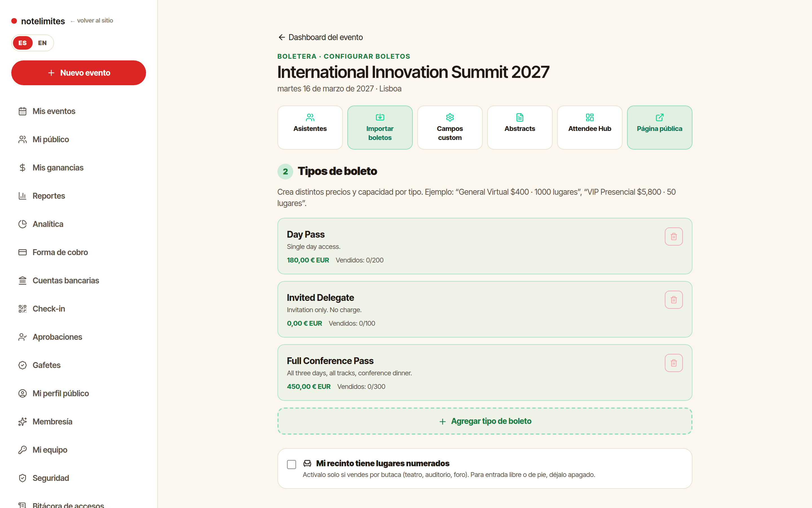Click the Seguridad shield icon
This screenshot has width=812, height=508.
23,478
